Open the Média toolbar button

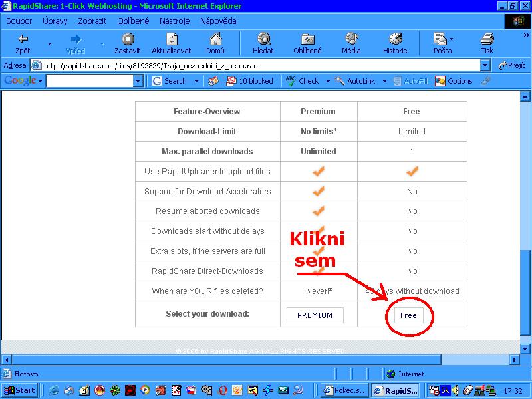point(351,43)
